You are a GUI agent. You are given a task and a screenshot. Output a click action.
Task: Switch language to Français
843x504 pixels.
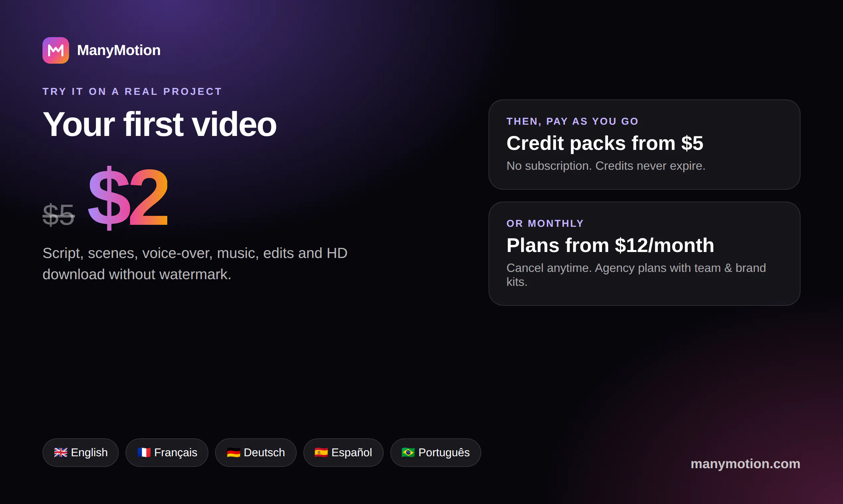[x=167, y=452]
